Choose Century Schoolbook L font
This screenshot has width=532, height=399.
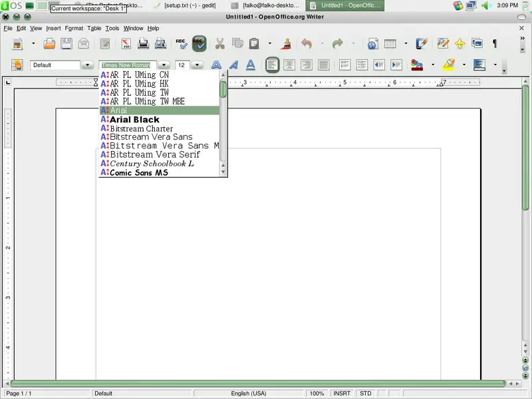click(160, 164)
